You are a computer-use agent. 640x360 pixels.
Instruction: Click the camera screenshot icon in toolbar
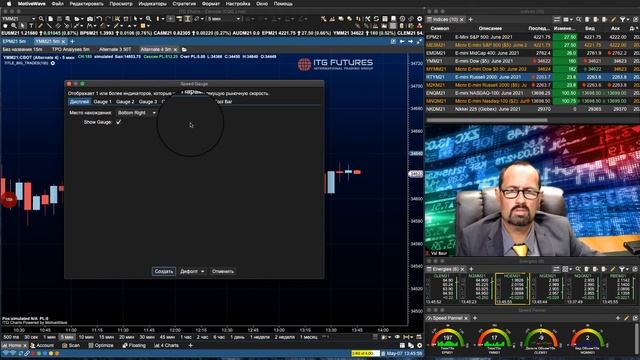tap(89, 19)
